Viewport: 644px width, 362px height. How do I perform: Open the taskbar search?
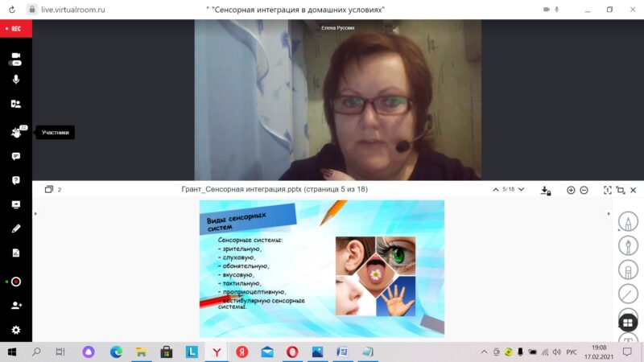pyautogui.click(x=36, y=352)
